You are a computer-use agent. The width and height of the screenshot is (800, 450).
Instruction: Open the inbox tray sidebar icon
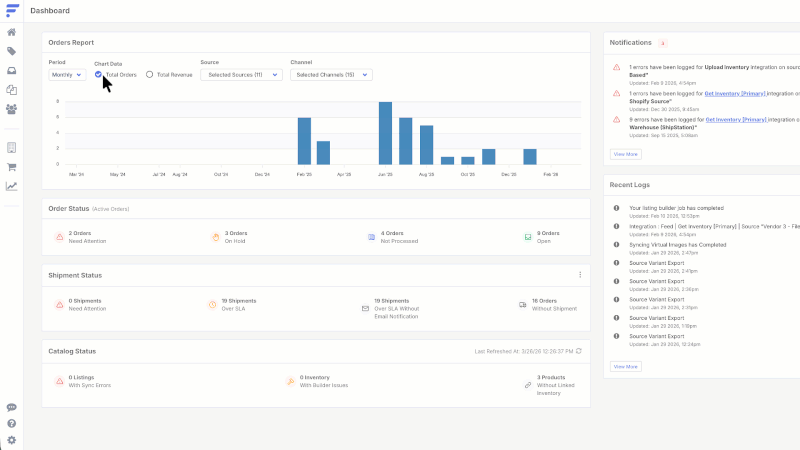(11, 70)
